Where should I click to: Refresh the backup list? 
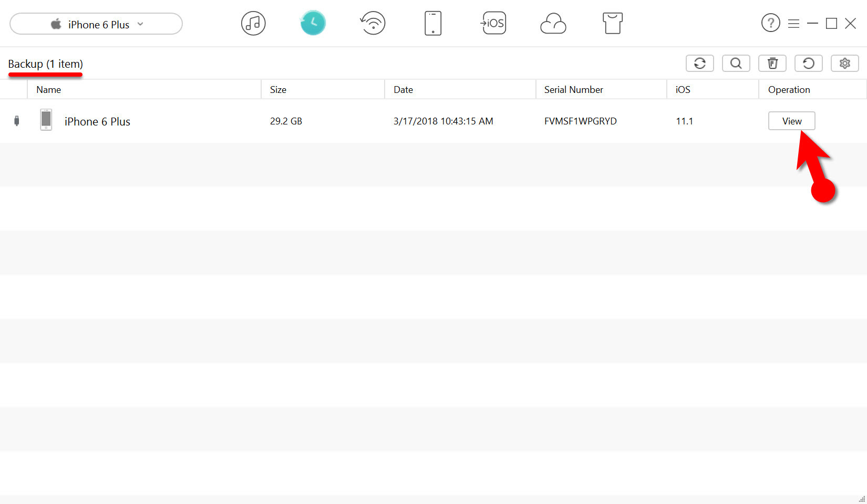coord(700,64)
